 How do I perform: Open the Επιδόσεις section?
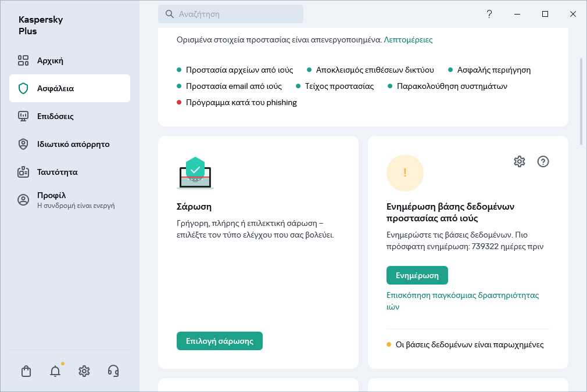click(55, 116)
